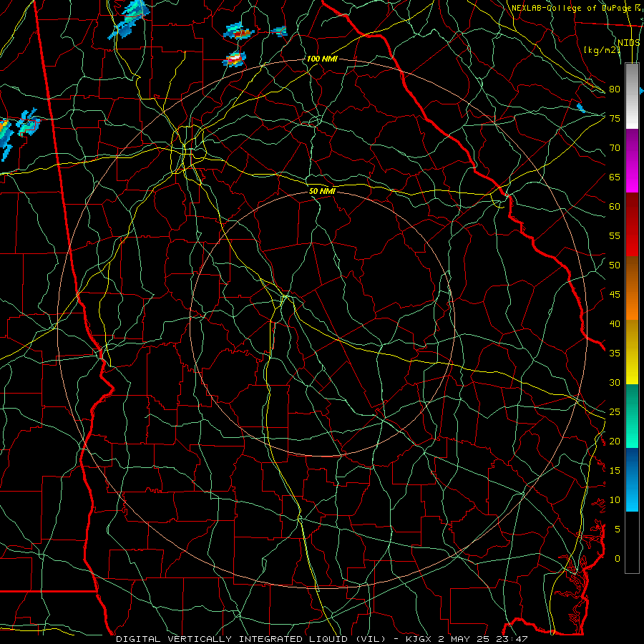Click the [kg/m2] units label

[x=602, y=49]
